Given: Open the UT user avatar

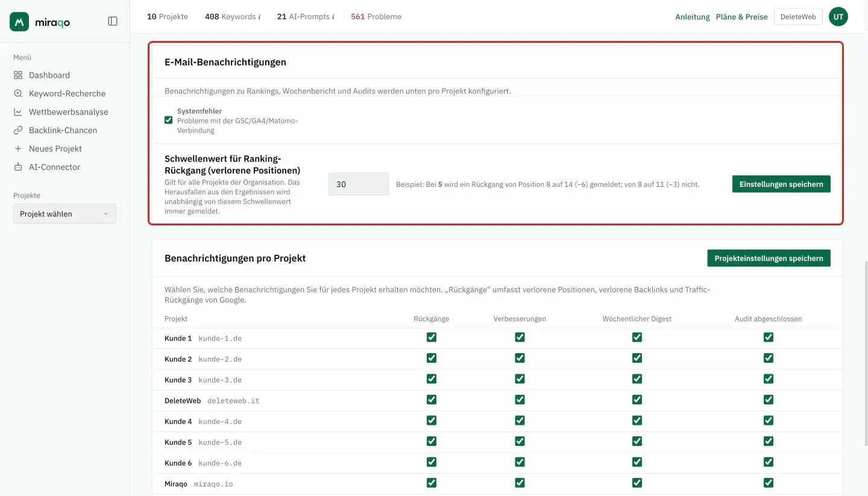Looking at the screenshot, I should click(838, 17).
